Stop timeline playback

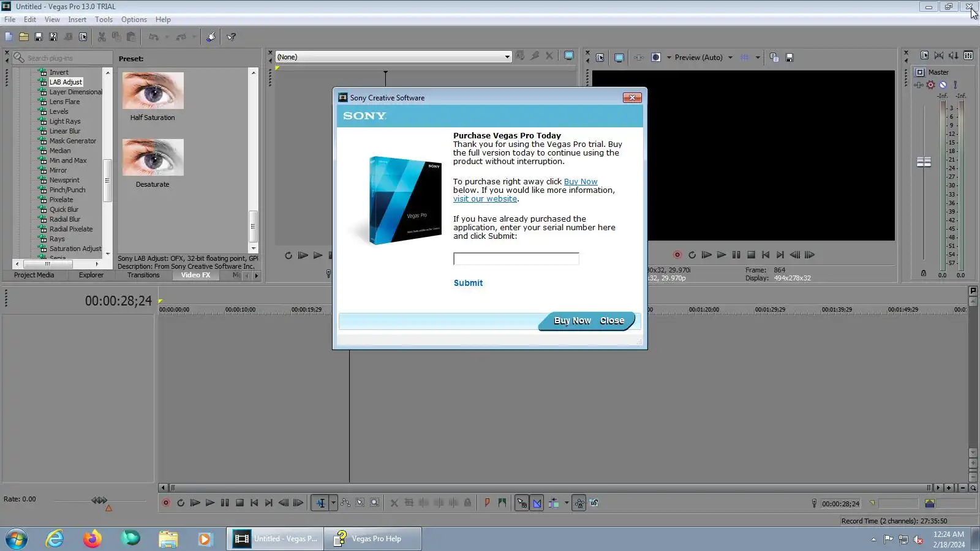click(239, 503)
